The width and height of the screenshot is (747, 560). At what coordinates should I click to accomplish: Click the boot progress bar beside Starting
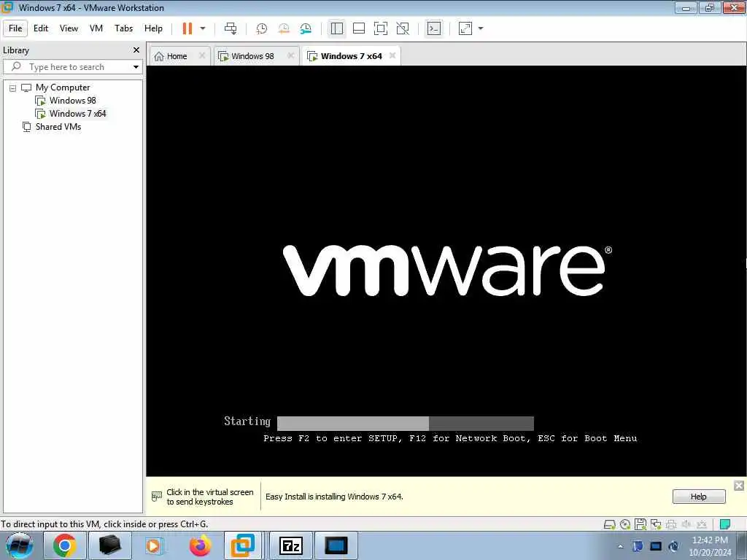(406, 423)
